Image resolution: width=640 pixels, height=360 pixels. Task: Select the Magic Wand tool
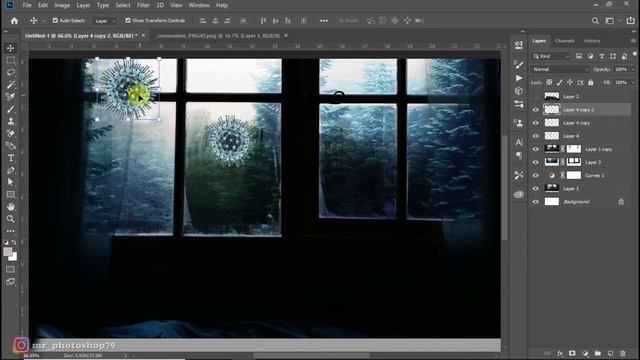[x=11, y=85]
